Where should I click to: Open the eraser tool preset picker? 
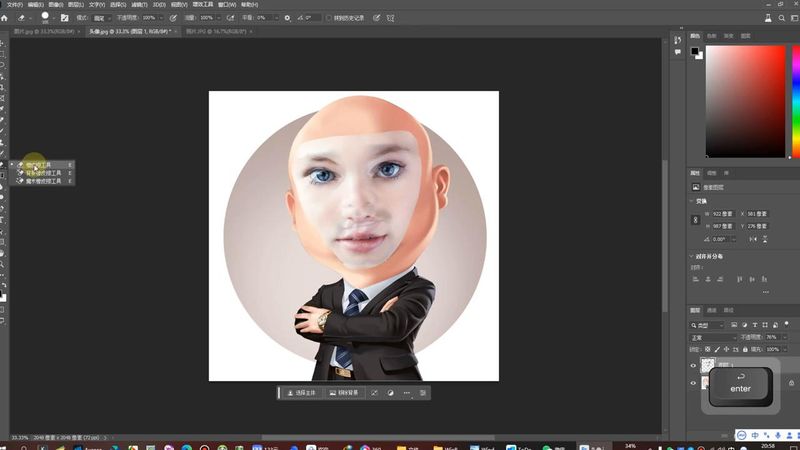click(23, 18)
